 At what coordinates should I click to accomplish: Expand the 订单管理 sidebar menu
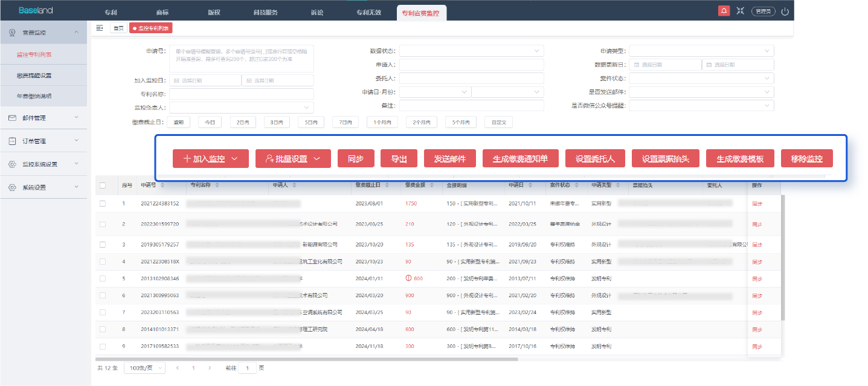[43, 141]
